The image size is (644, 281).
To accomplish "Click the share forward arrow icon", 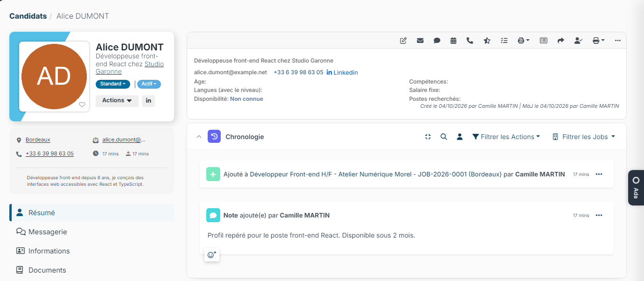I will [560, 41].
